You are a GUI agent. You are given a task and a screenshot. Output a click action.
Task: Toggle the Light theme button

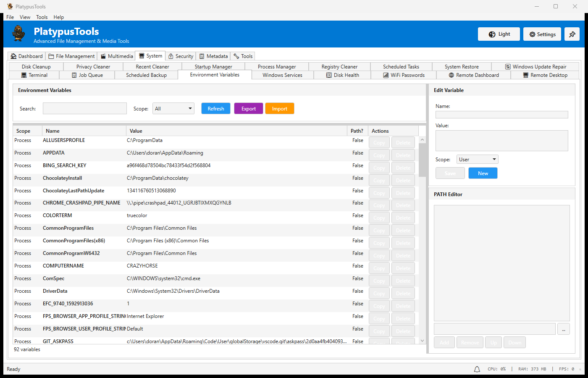(x=499, y=34)
